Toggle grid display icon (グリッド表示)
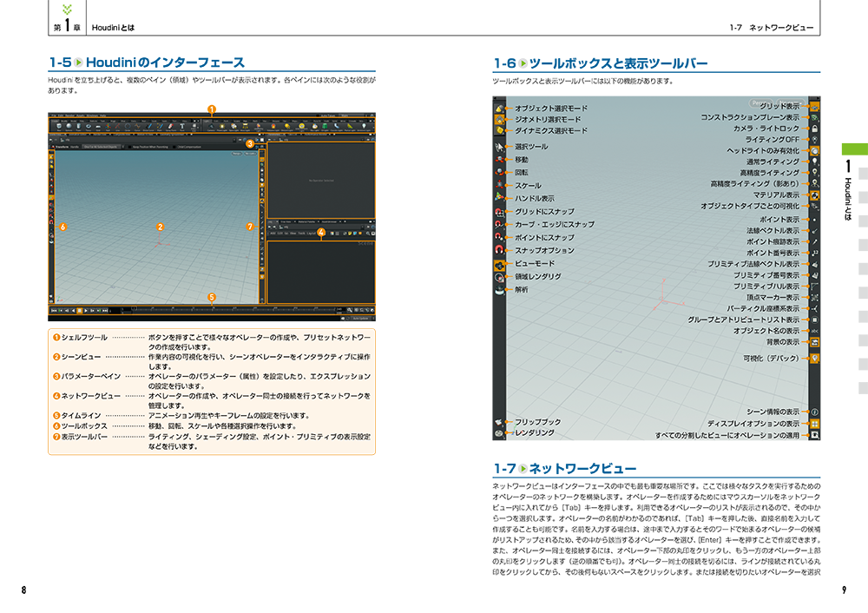Screen dimensions: 868x613 point(815,106)
